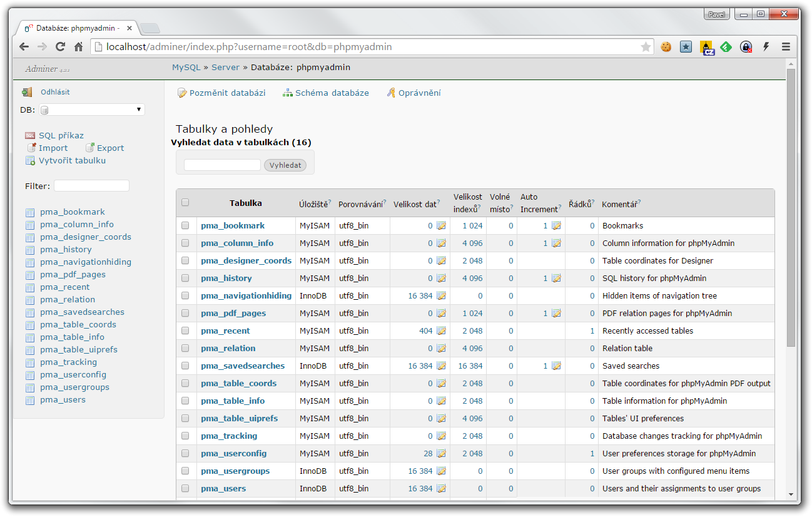Click the Filter input field in sidebar
Image resolution: width=812 pixels, height=517 pixels.
point(91,186)
